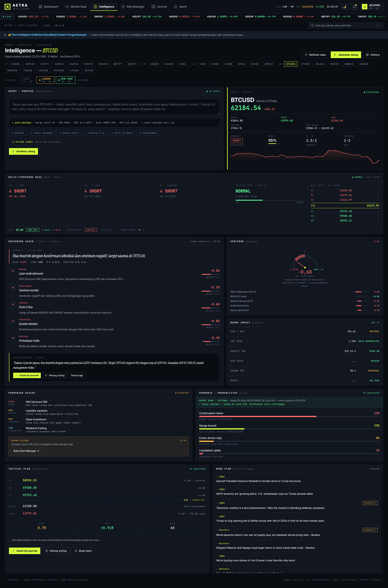Click Catat ke journal in Tactical Plan
The height and width of the screenshot is (588, 388).
coord(25,551)
